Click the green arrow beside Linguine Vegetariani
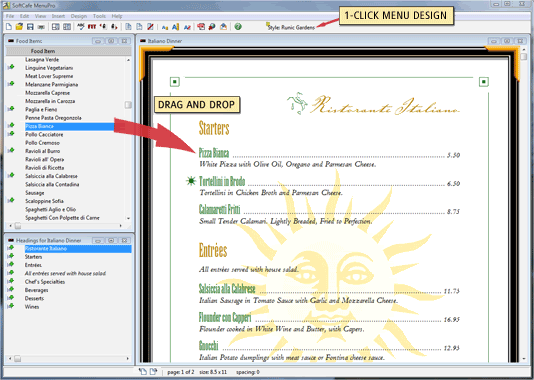534x380 pixels. pyautogui.click(x=11, y=67)
